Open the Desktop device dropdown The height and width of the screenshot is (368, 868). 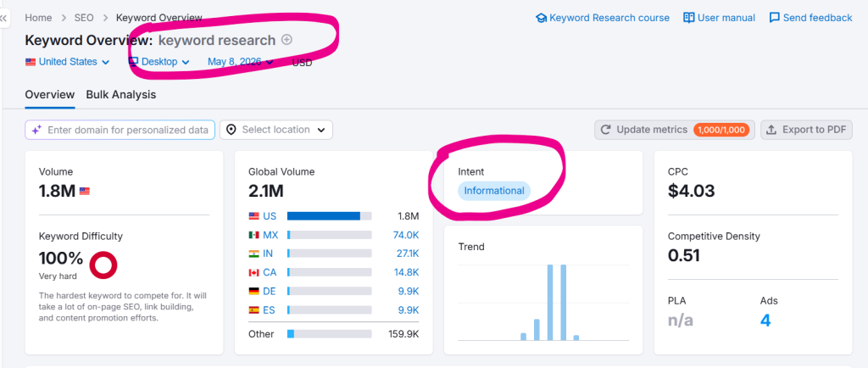[x=159, y=62]
